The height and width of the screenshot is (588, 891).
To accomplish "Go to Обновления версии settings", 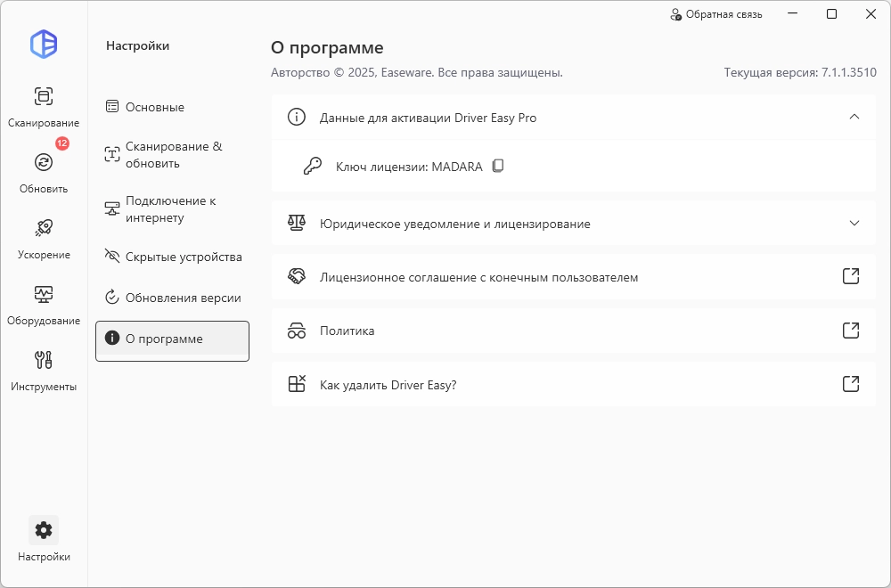I will 183,298.
